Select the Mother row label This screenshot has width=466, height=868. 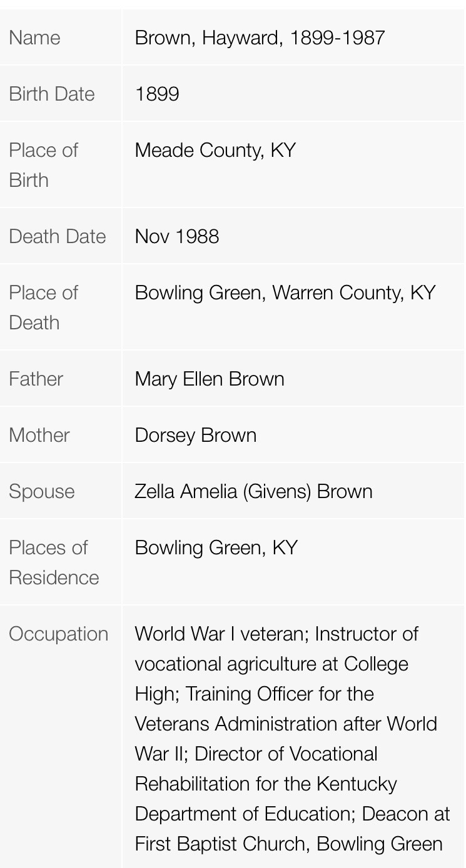coord(39,435)
